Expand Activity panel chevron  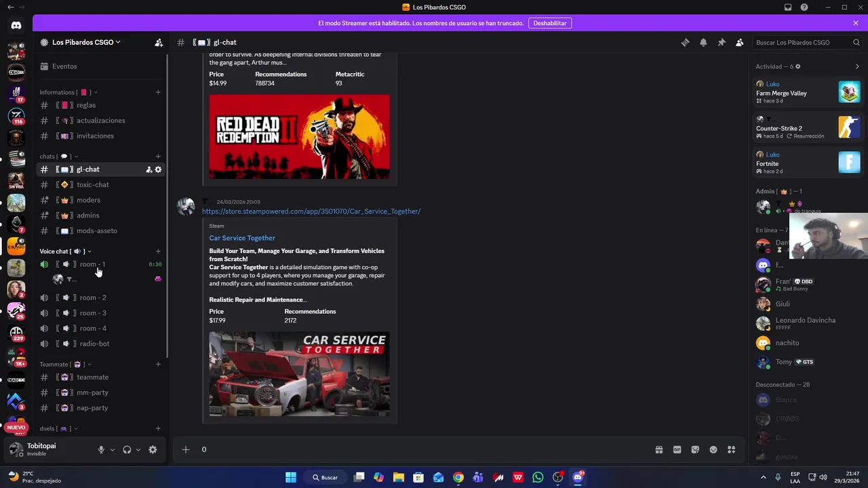pos(857,66)
